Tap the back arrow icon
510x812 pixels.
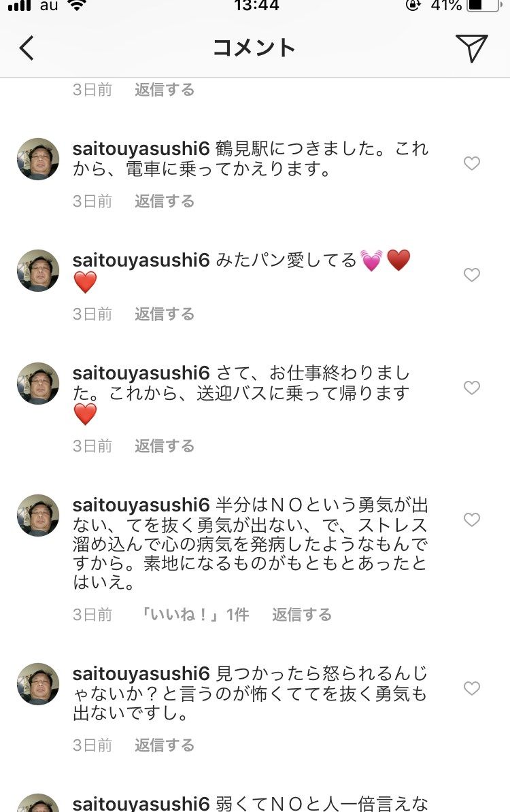click(x=27, y=48)
